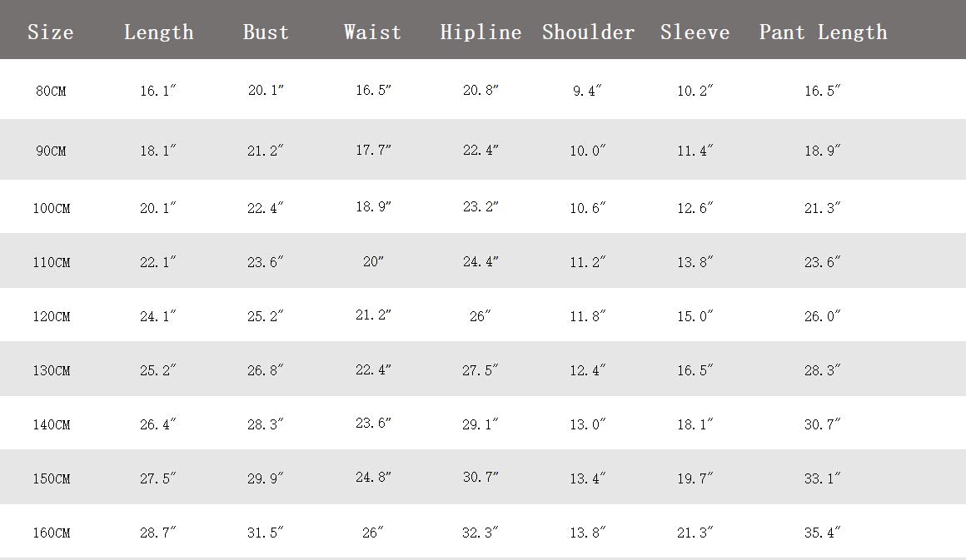The height and width of the screenshot is (560, 966).
Task: Select the 90CM size row label
Action: click(x=51, y=151)
